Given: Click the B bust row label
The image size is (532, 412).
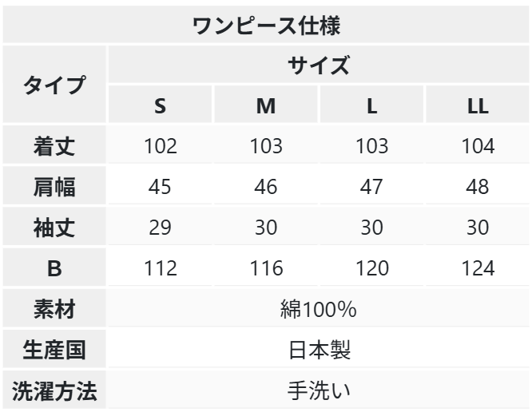Looking at the screenshot, I should coord(54,268).
